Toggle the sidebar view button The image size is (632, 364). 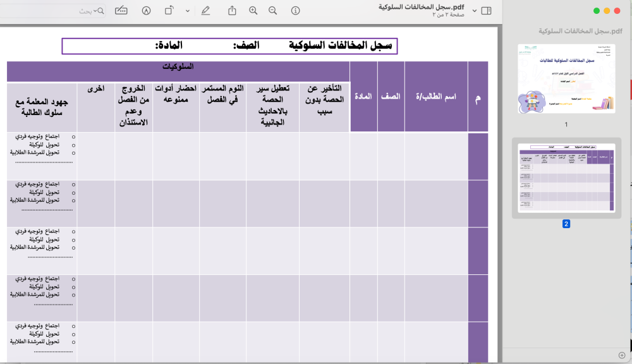[x=486, y=11]
